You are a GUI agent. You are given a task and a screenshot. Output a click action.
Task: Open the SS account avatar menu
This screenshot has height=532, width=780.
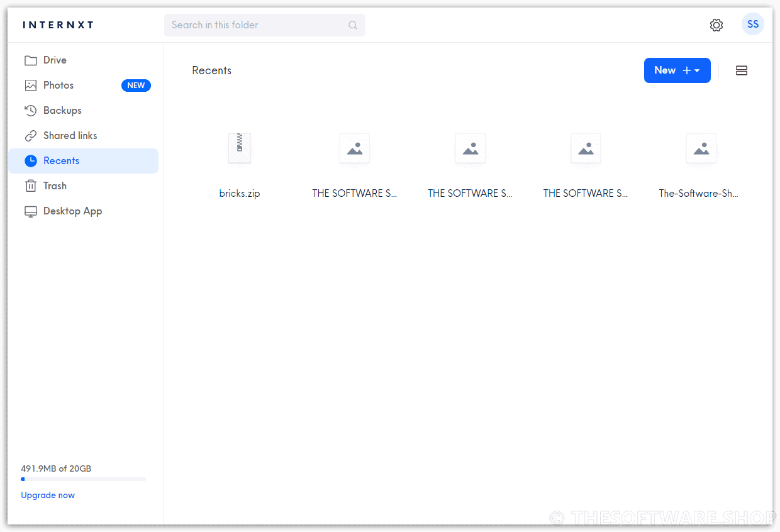[x=753, y=25]
